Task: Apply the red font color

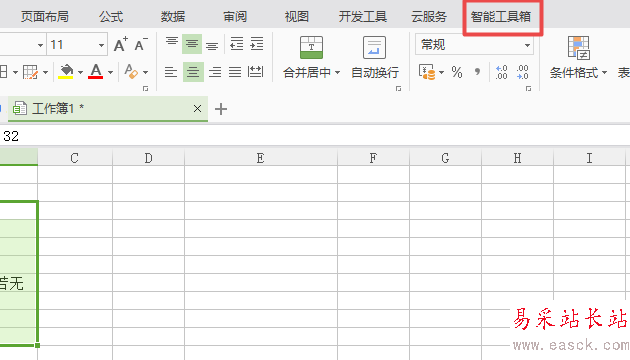Action: click(x=96, y=72)
